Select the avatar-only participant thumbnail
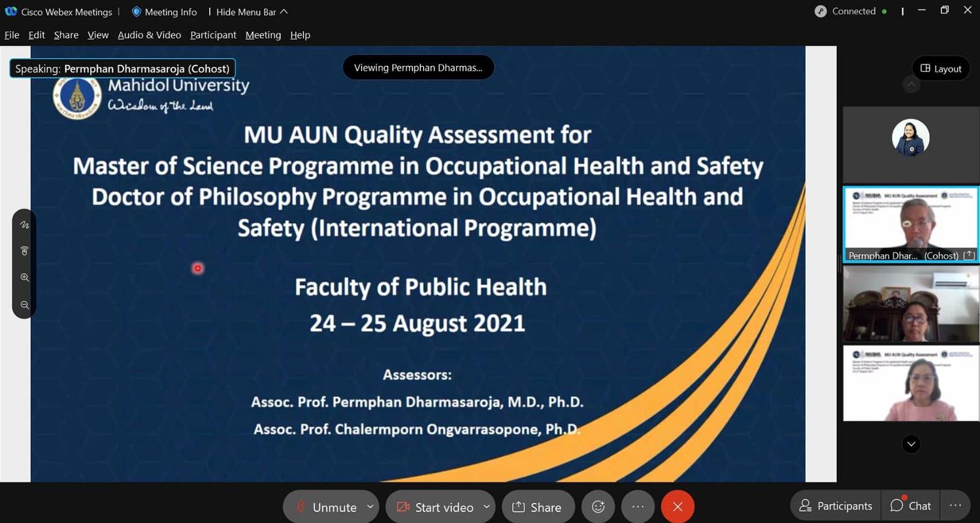This screenshot has width=980, height=523. coord(911,144)
